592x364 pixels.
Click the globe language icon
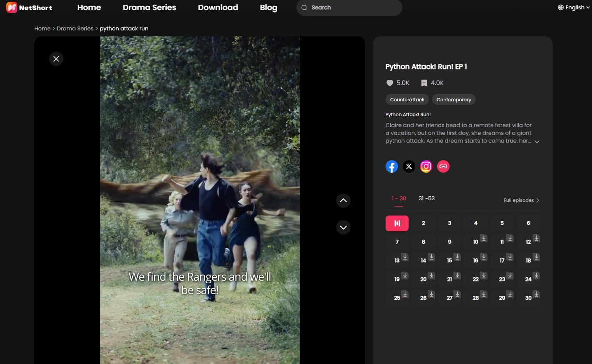click(x=561, y=7)
